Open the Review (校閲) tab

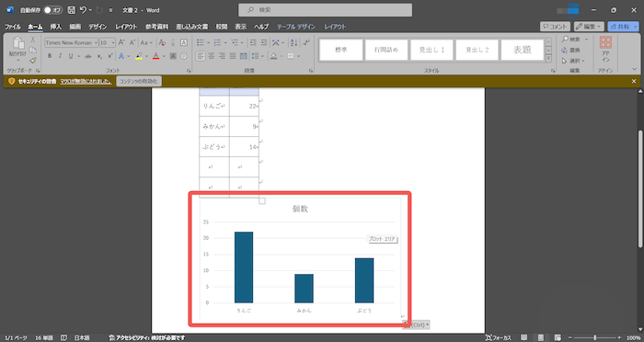222,27
